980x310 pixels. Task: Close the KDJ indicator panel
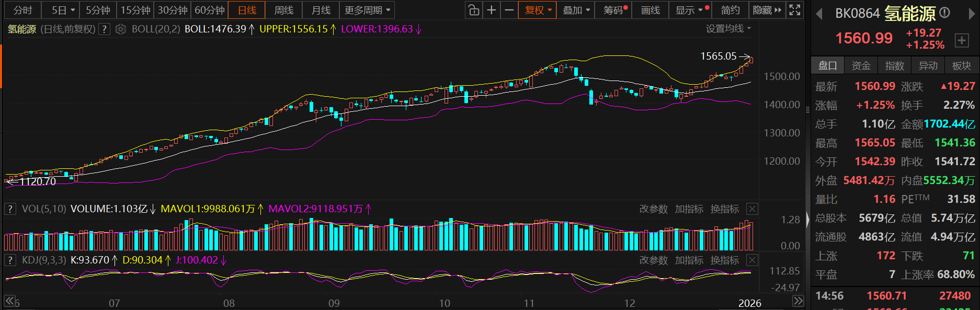pos(752,260)
